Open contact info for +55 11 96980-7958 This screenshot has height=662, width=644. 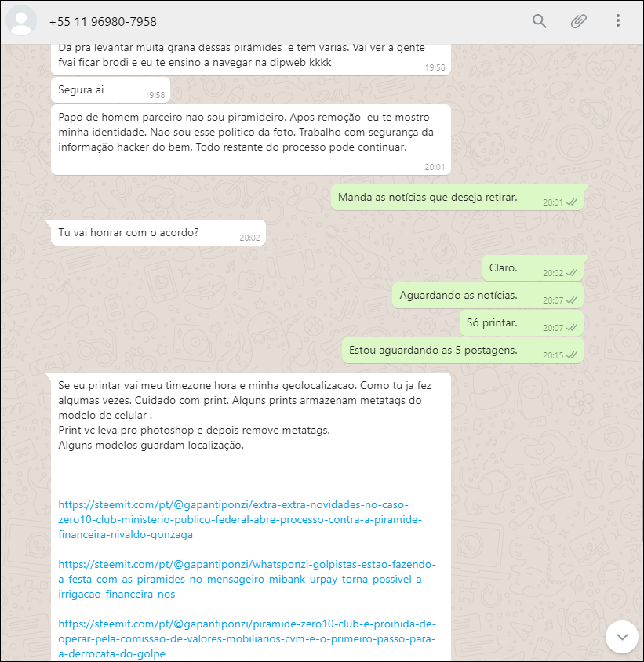103,21
